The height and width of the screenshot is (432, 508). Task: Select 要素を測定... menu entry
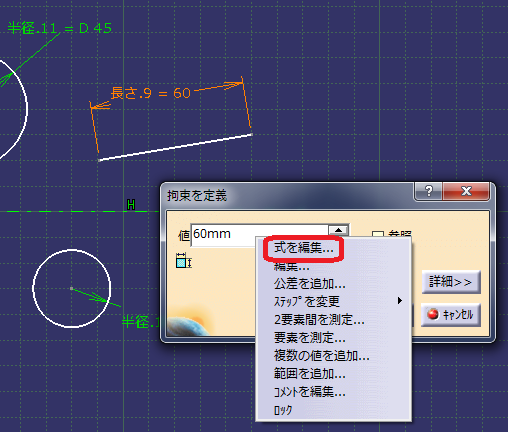(x=310, y=338)
